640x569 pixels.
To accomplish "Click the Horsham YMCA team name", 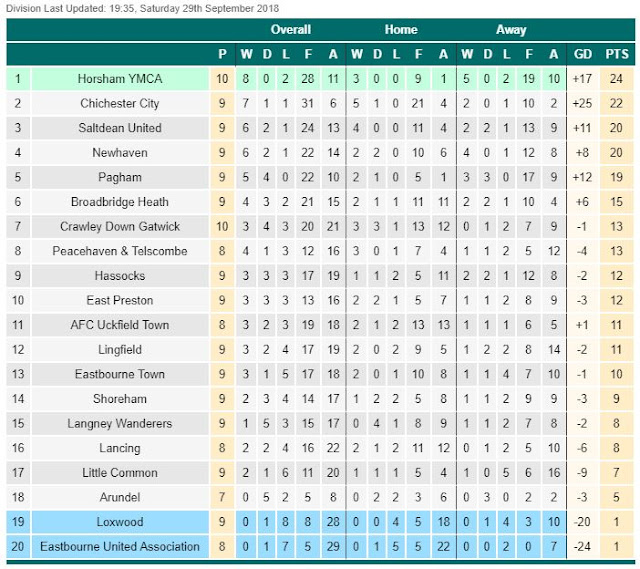I will point(120,78).
